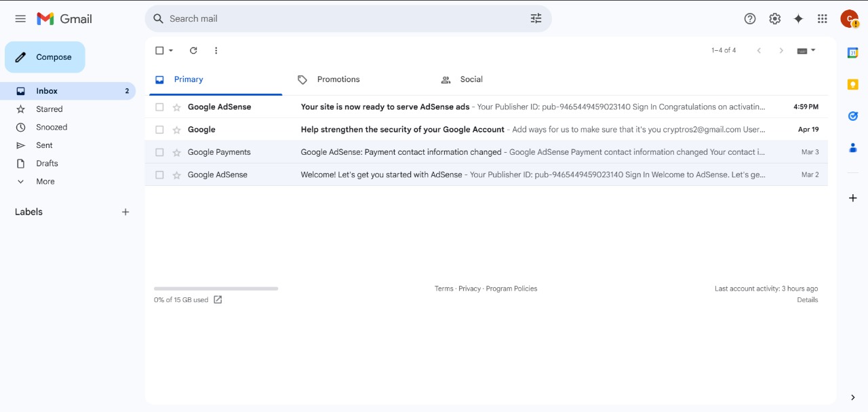Open the select dropdown arrow beside checkbox
Viewport: 868px width, 412px height.
171,50
